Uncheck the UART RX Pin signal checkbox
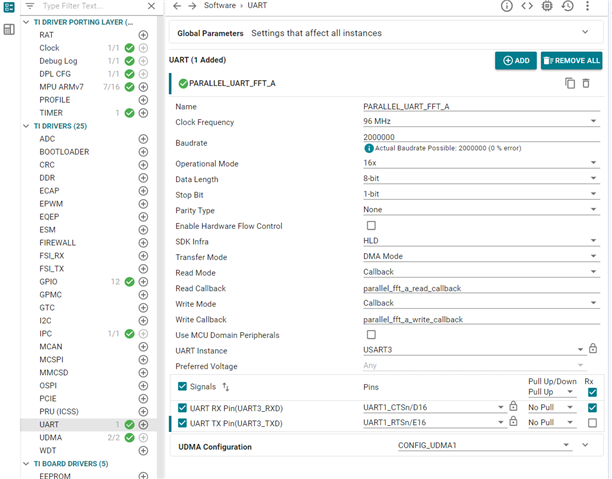Screen dimensions: 612x479 (181, 407)
